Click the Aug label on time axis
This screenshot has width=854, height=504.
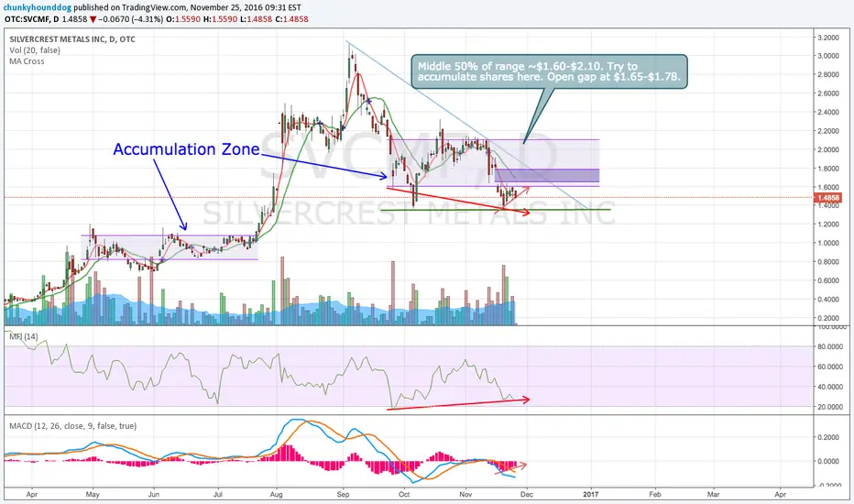click(x=277, y=495)
